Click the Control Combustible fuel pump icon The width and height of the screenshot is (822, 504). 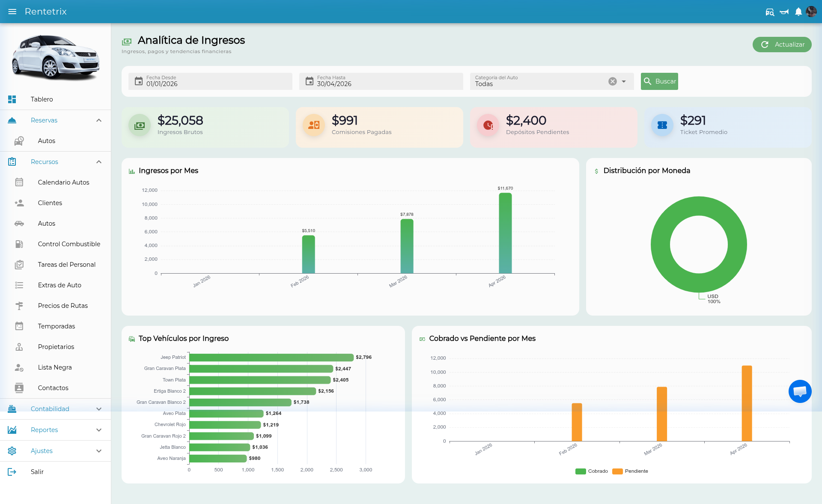(19, 244)
